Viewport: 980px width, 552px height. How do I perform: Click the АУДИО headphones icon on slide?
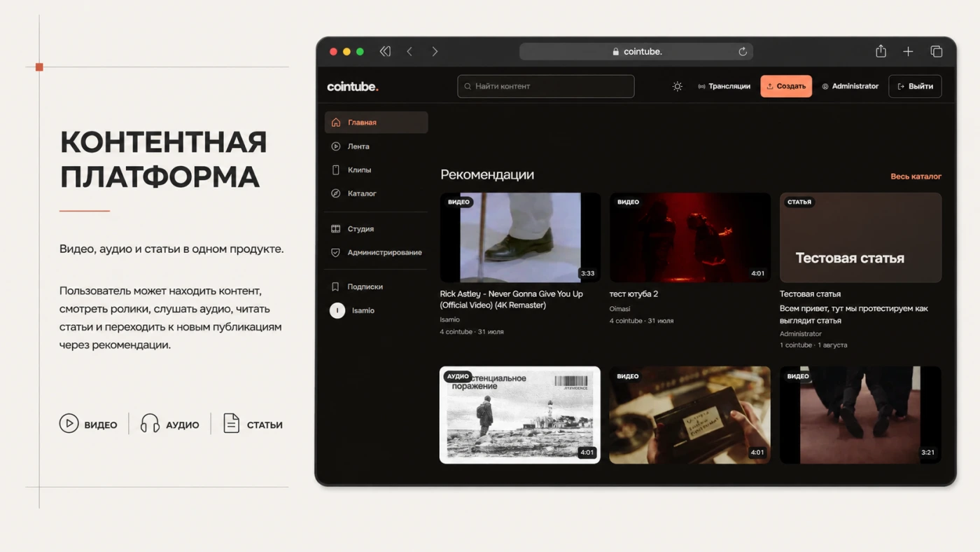[x=150, y=423]
